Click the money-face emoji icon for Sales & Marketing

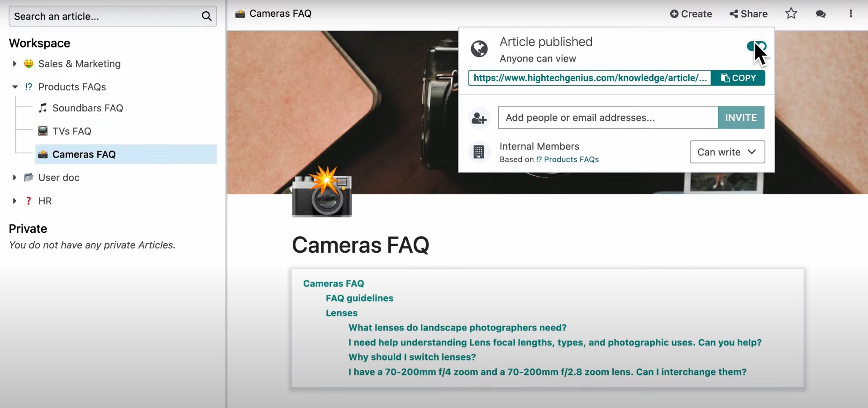[x=29, y=64]
